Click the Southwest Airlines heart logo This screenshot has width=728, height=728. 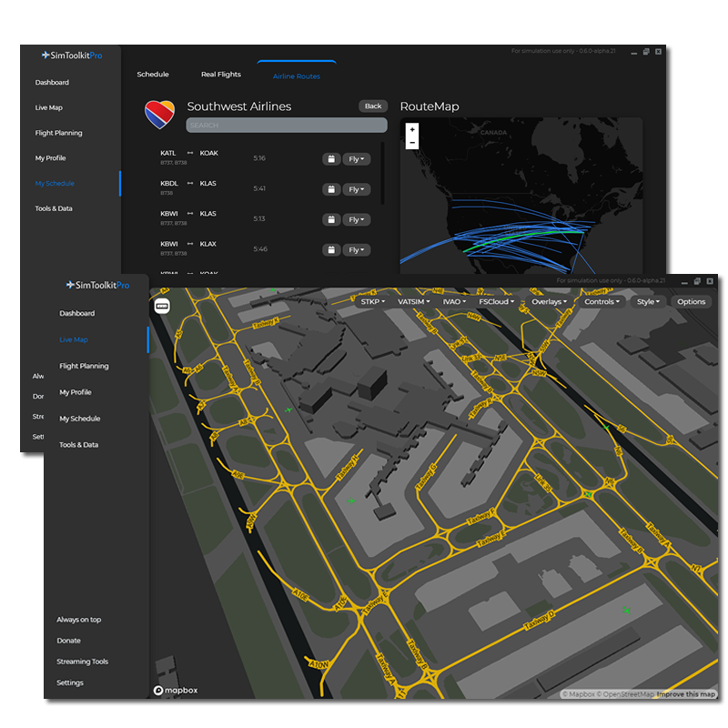click(159, 115)
